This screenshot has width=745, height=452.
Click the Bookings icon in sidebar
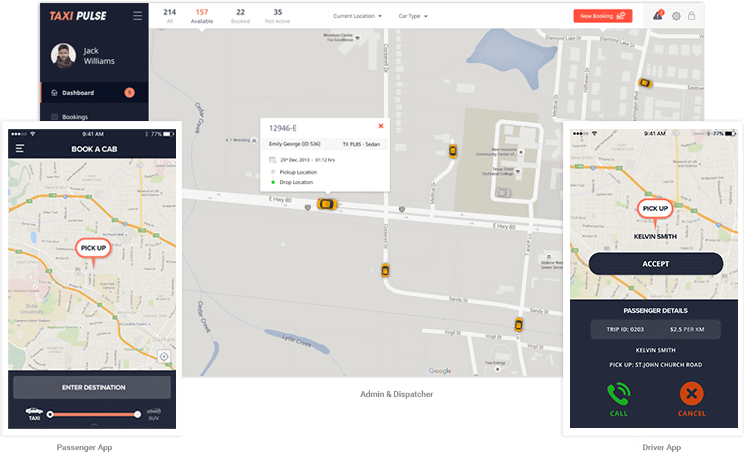click(x=54, y=116)
